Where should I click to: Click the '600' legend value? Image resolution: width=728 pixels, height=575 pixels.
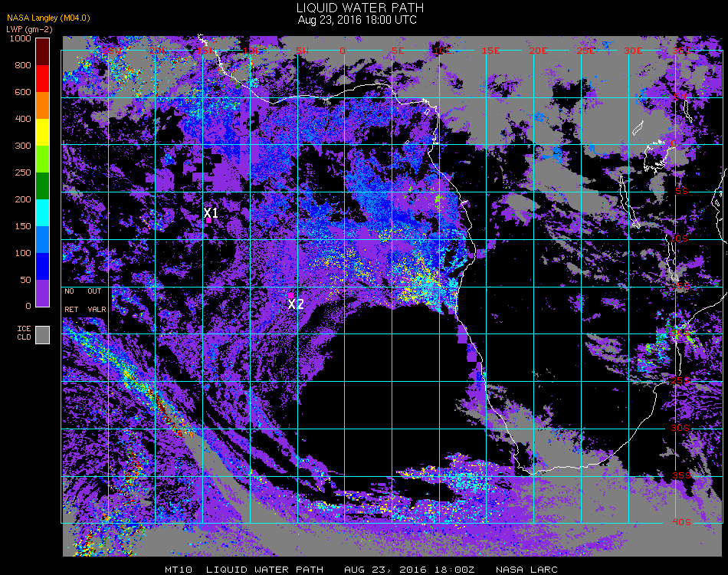23,92
